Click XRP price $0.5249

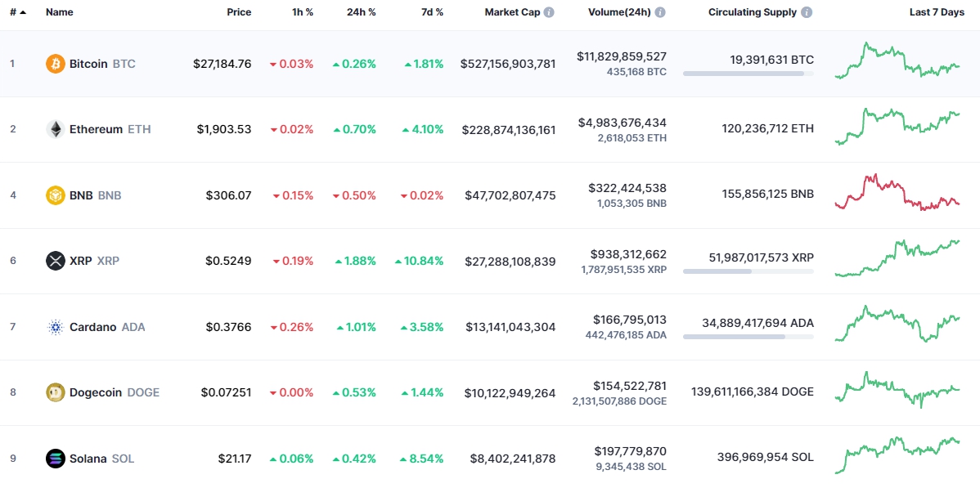coord(229,261)
